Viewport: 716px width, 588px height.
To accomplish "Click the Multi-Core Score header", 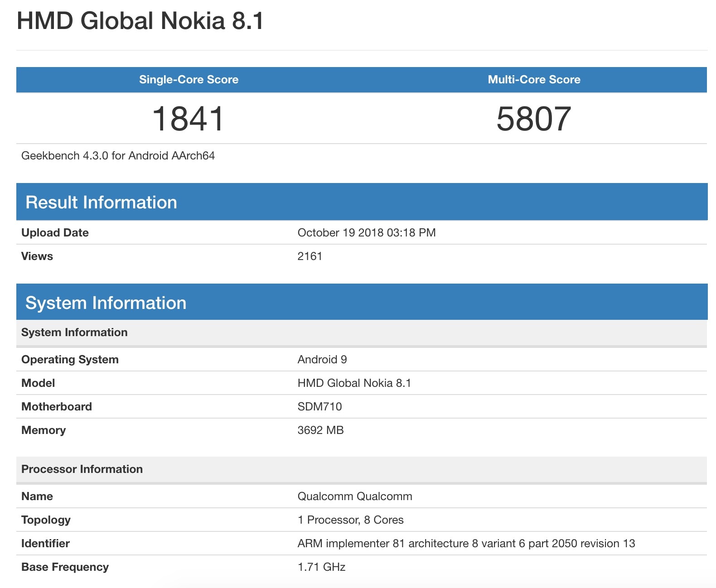I will pyautogui.click(x=534, y=80).
